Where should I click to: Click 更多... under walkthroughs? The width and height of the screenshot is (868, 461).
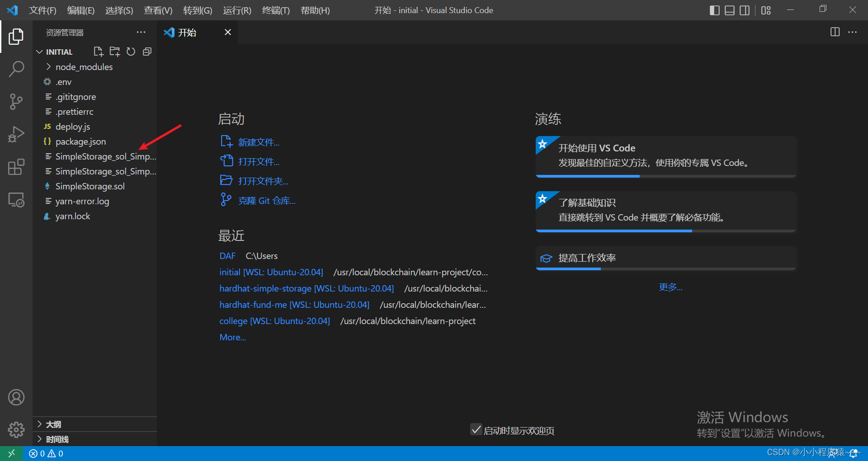tap(670, 287)
